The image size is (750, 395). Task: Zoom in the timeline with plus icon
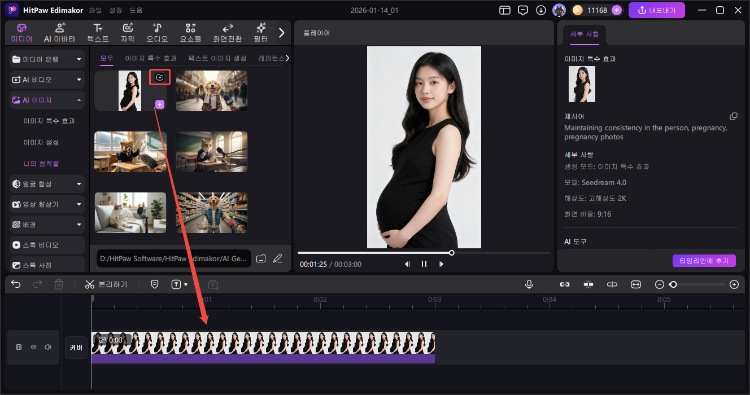click(x=734, y=285)
